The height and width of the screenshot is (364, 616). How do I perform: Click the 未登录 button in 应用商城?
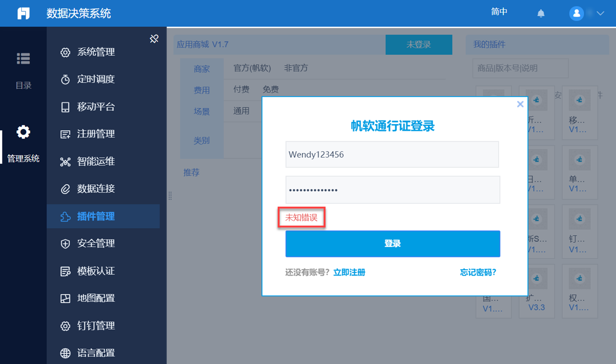tap(419, 45)
